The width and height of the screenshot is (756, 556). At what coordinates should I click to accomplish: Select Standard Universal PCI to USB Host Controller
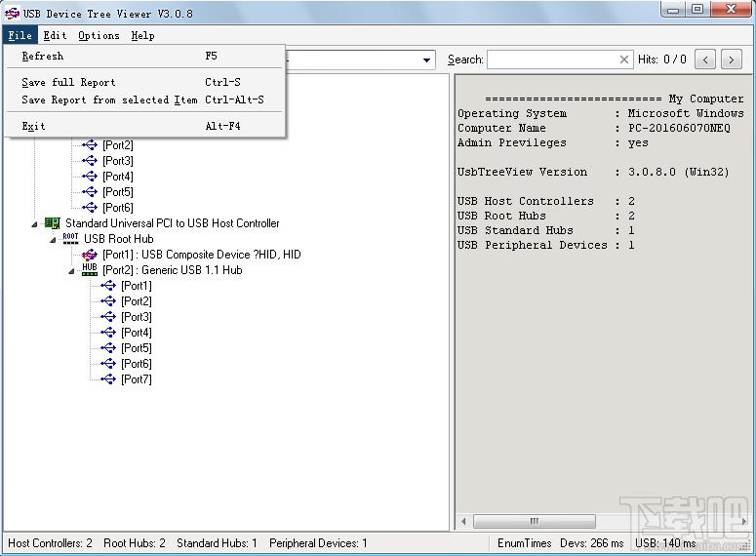pyautogui.click(x=172, y=223)
